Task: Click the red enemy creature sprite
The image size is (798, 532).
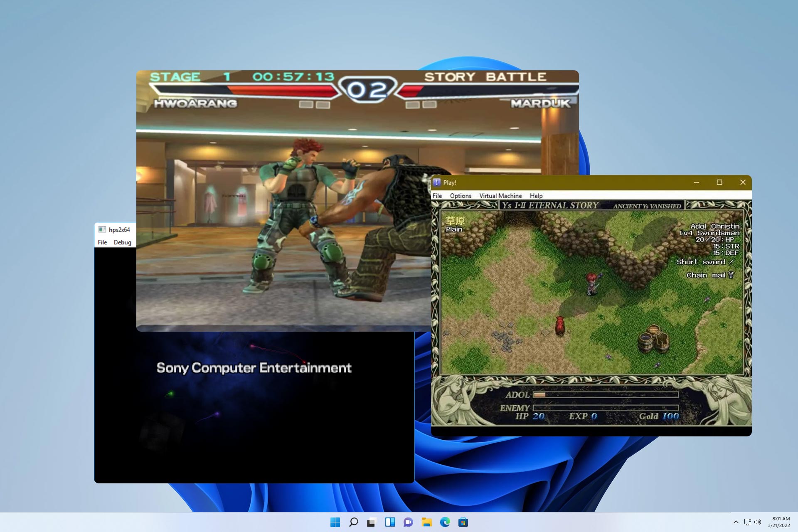Action: (560, 325)
